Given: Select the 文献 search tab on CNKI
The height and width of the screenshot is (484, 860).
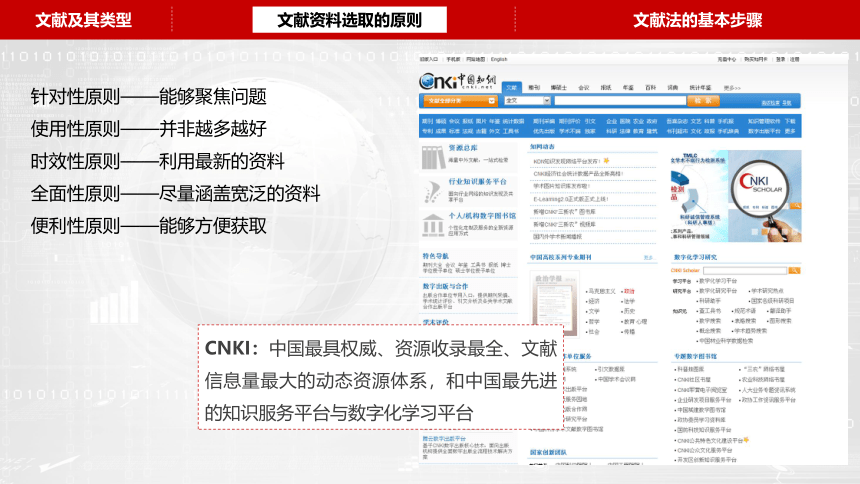Looking at the screenshot, I should tap(511, 87).
